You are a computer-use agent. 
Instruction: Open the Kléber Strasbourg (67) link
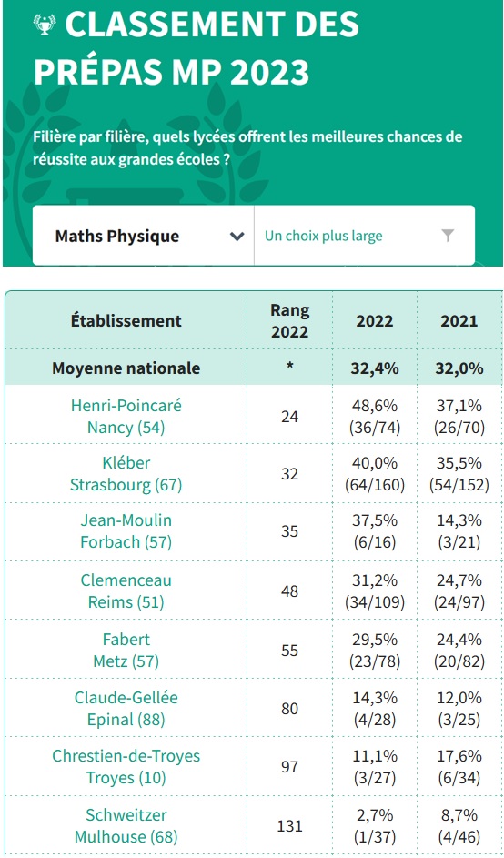click(126, 474)
